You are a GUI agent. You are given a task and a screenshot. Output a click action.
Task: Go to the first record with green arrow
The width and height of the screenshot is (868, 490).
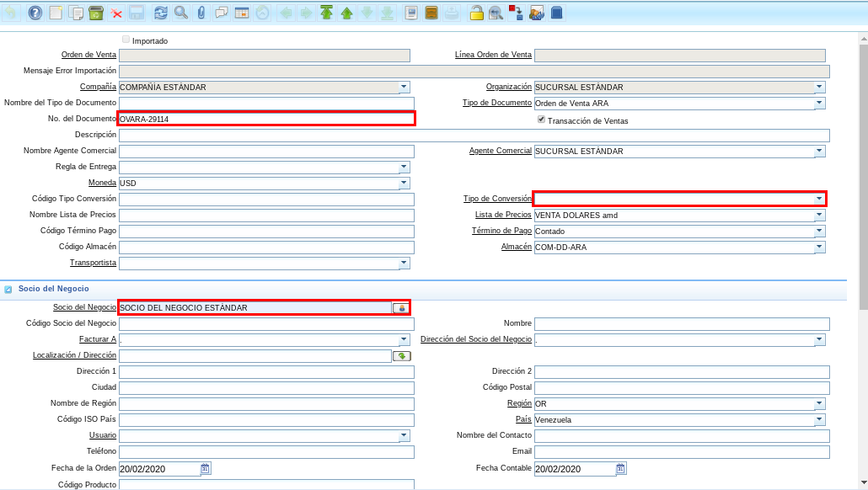pos(326,13)
